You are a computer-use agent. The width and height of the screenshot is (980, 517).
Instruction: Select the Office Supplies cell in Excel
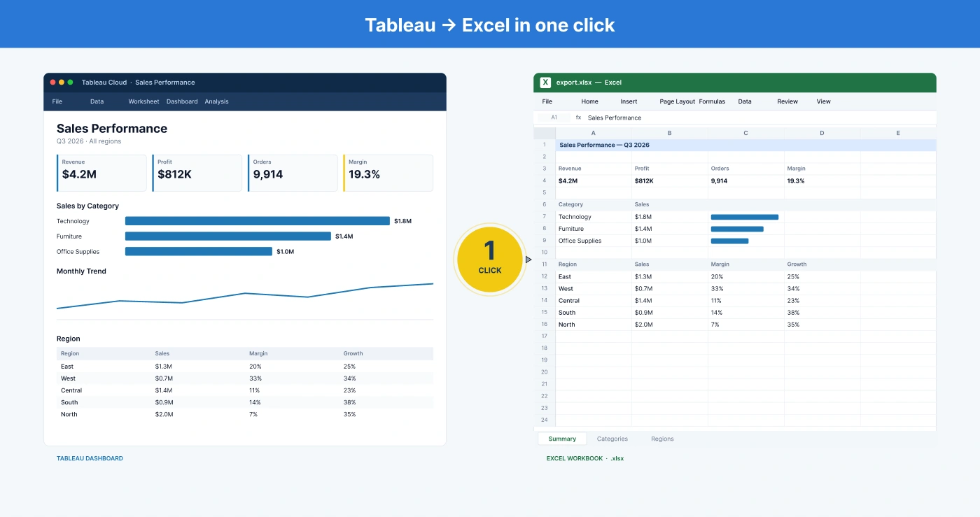click(594, 241)
